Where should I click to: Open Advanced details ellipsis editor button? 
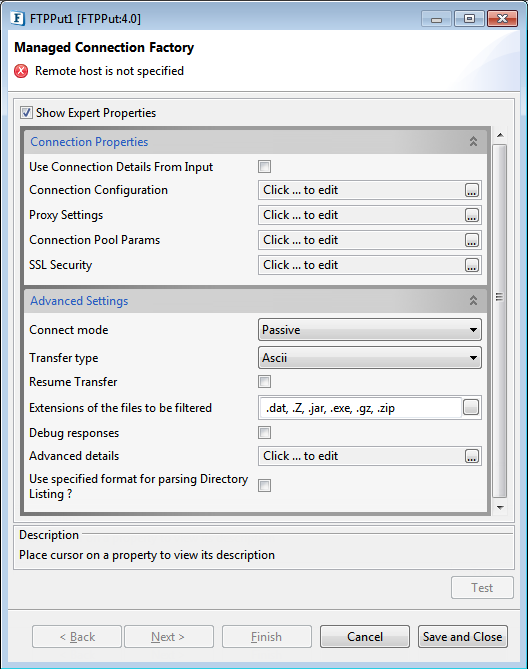tap(471, 456)
